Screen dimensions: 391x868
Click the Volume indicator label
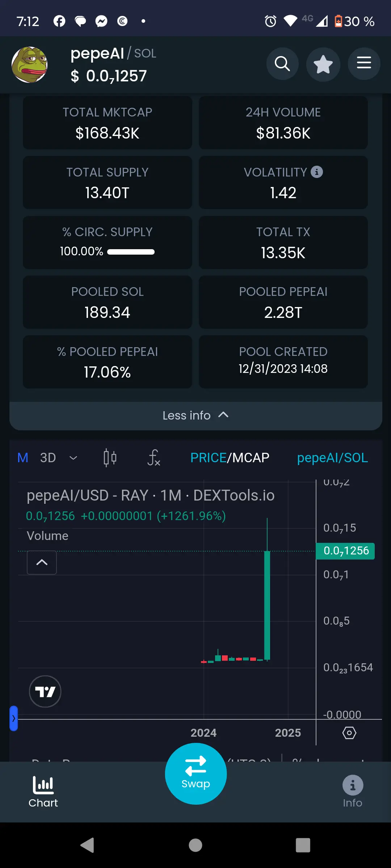coord(47,536)
